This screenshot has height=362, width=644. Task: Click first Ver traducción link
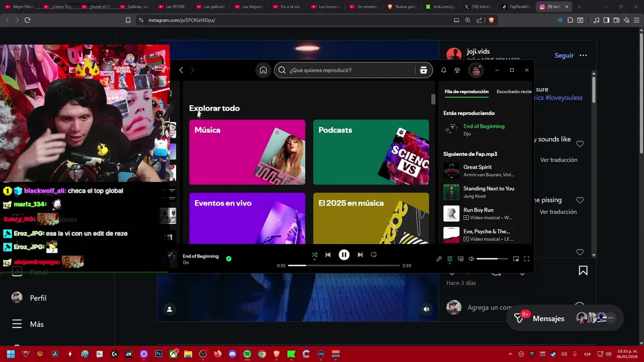point(558,160)
